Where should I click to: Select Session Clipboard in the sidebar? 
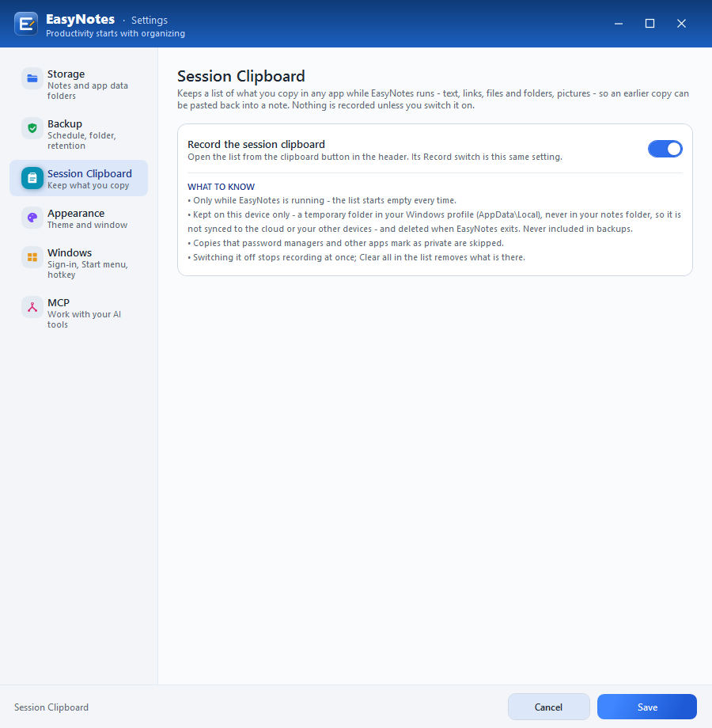coord(79,178)
